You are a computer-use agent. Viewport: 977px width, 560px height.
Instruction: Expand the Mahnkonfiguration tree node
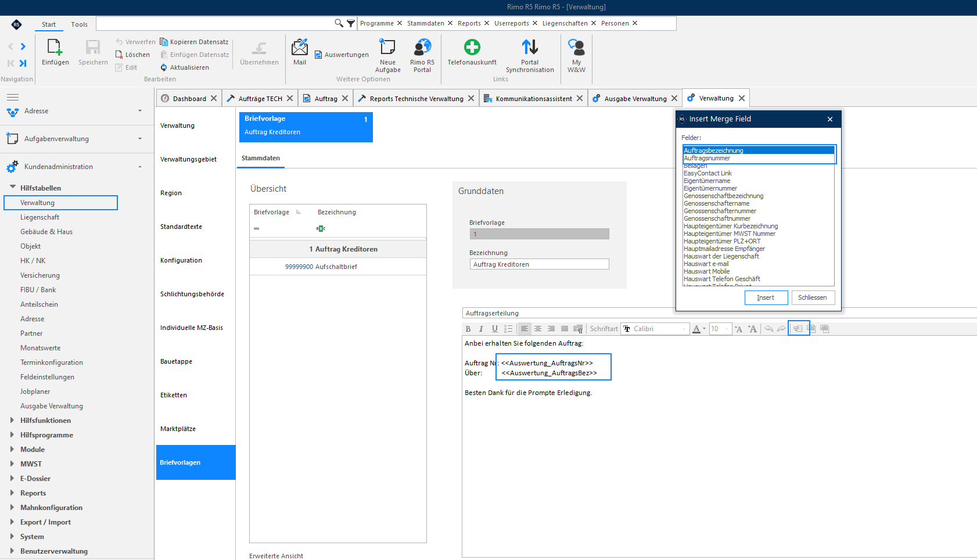point(12,507)
